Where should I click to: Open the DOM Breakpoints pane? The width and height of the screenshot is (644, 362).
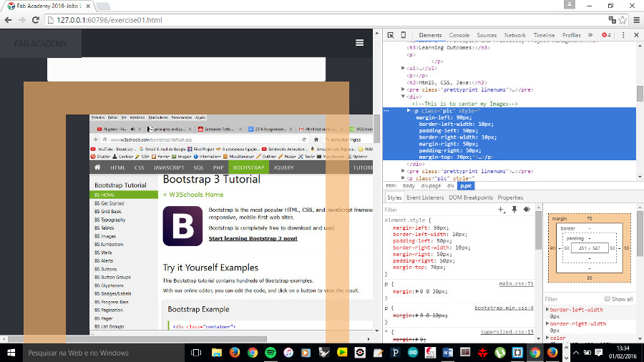coord(471,197)
